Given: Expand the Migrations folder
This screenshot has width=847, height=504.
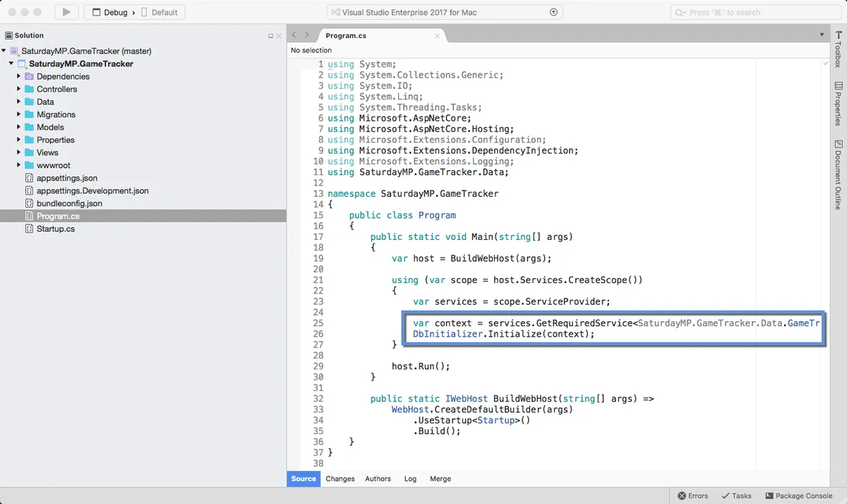Looking at the screenshot, I should 19,114.
